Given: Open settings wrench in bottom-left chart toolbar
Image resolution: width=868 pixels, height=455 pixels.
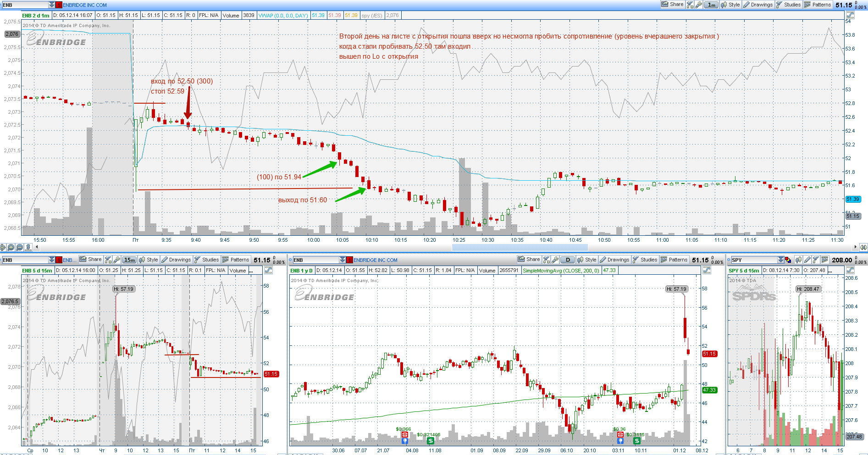Looking at the screenshot, I should click(x=117, y=260).
